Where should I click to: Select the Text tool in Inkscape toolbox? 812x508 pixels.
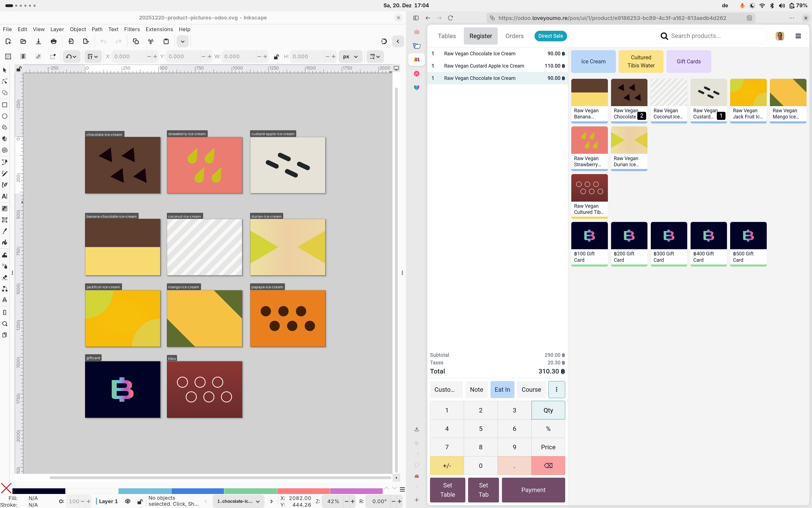[x=5, y=196]
